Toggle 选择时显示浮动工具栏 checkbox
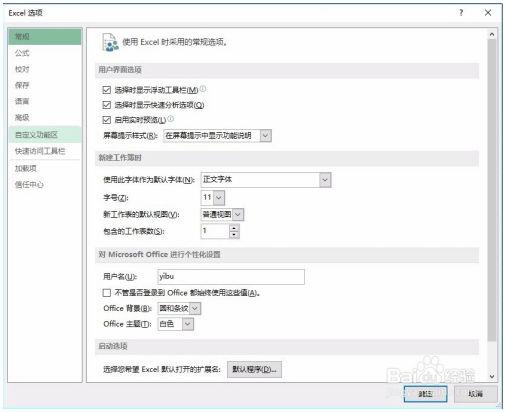Image resolution: width=506 pixels, height=412 pixels. click(107, 90)
